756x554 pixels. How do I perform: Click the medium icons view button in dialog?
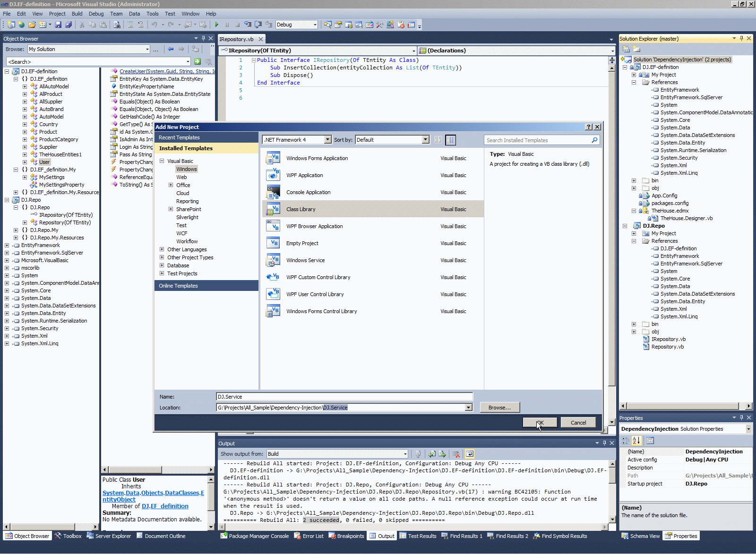(451, 140)
